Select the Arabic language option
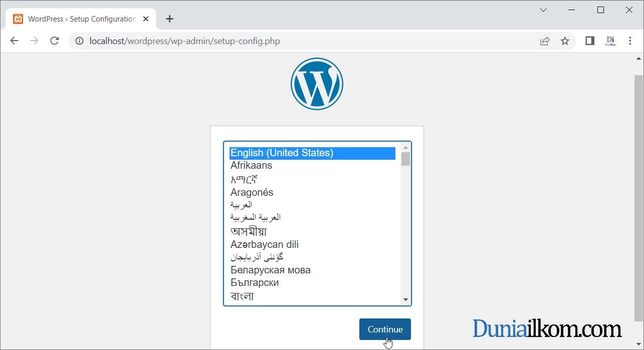Viewport: 644px width, 350px height. [x=312, y=205]
